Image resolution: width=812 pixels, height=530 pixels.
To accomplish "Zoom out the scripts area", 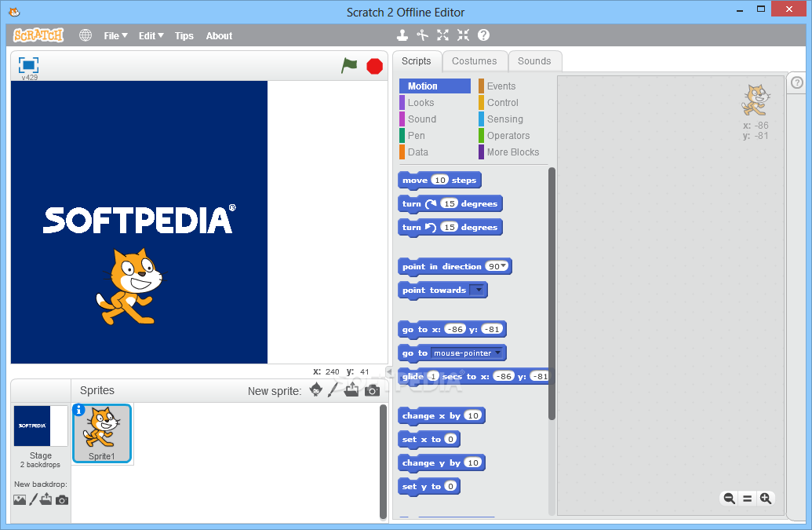I will pyautogui.click(x=729, y=499).
